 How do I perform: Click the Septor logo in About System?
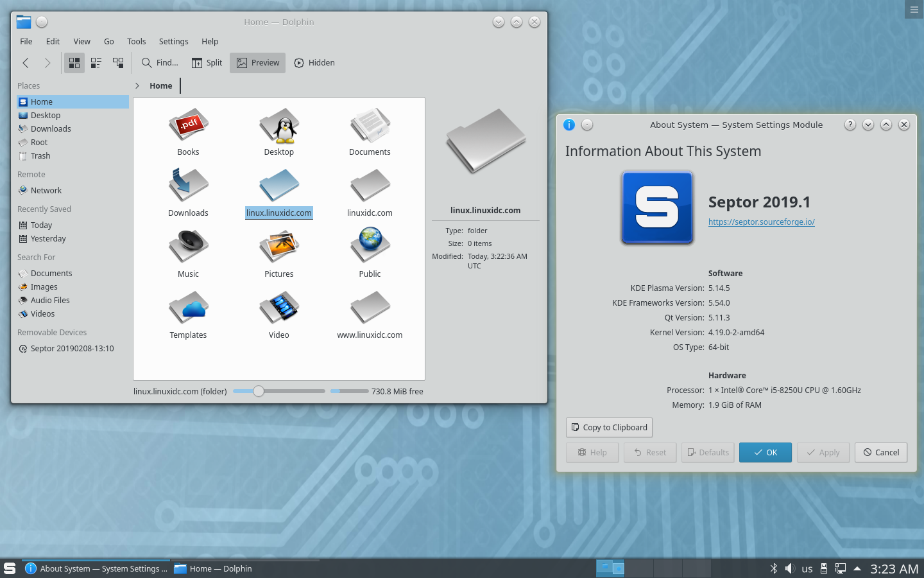tap(658, 207)
